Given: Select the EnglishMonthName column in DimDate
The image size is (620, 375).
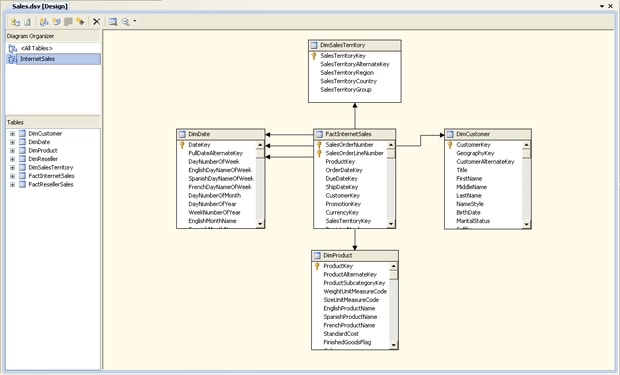Looking at the screenshot, I should point(212,221).
